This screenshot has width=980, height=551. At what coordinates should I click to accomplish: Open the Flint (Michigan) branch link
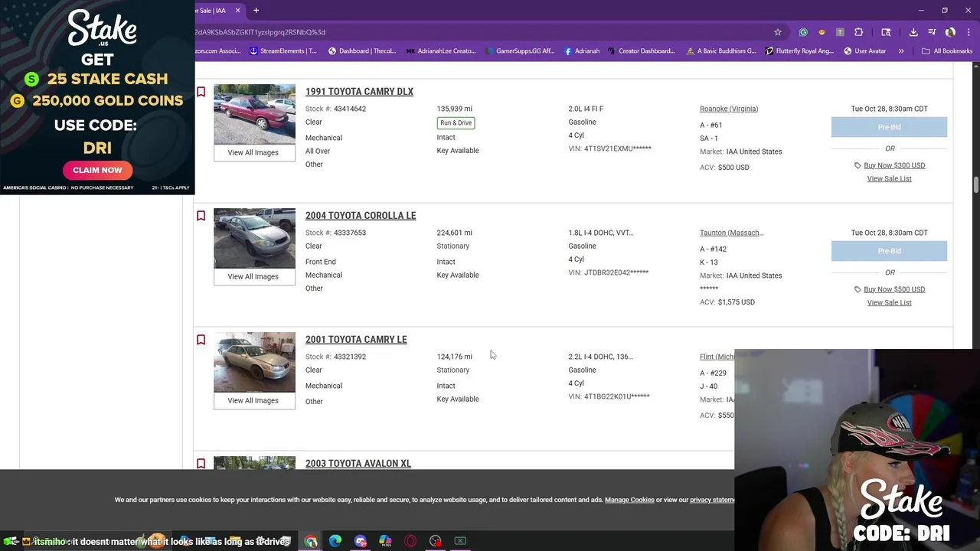point(717,357)
